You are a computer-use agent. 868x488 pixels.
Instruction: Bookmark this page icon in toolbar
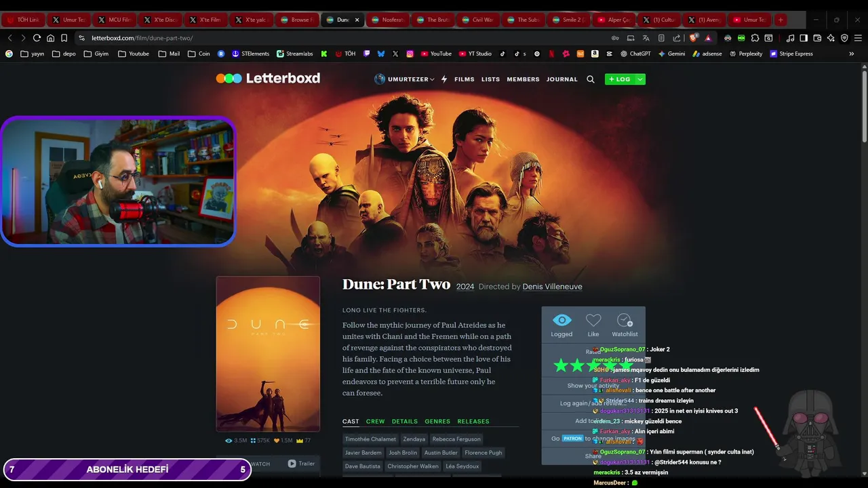click(x=64, y=38)
